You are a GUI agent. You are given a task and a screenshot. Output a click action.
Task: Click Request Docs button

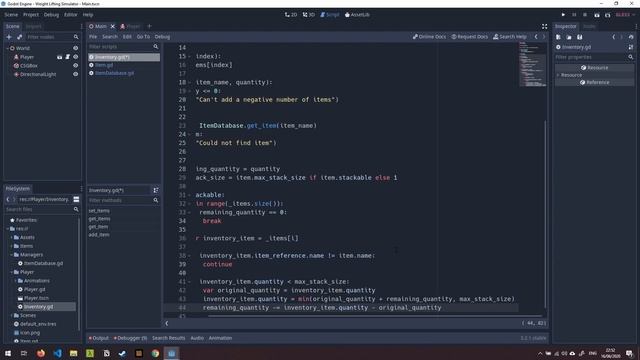point(469,37)
